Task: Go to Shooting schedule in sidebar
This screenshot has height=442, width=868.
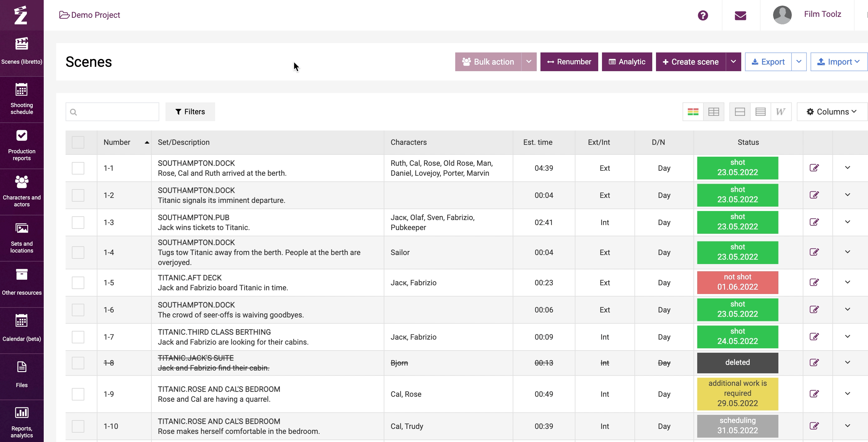Action: (22, 99)
